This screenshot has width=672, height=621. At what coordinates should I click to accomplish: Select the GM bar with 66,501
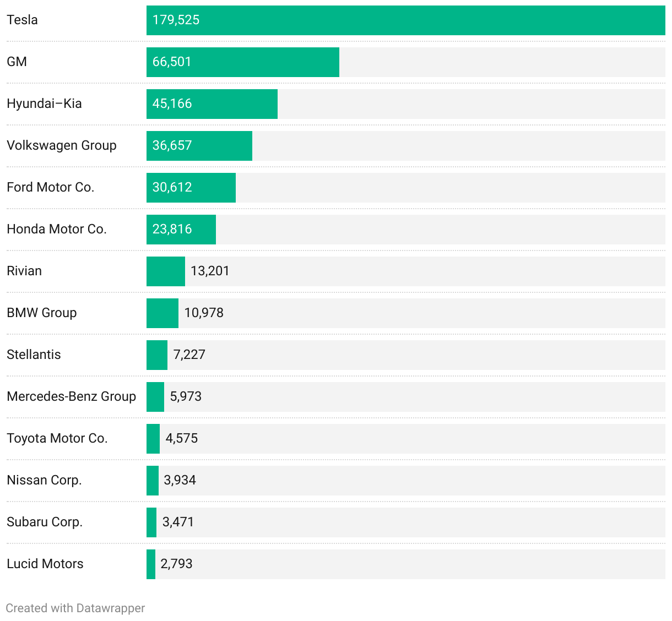tap(243, 62)
